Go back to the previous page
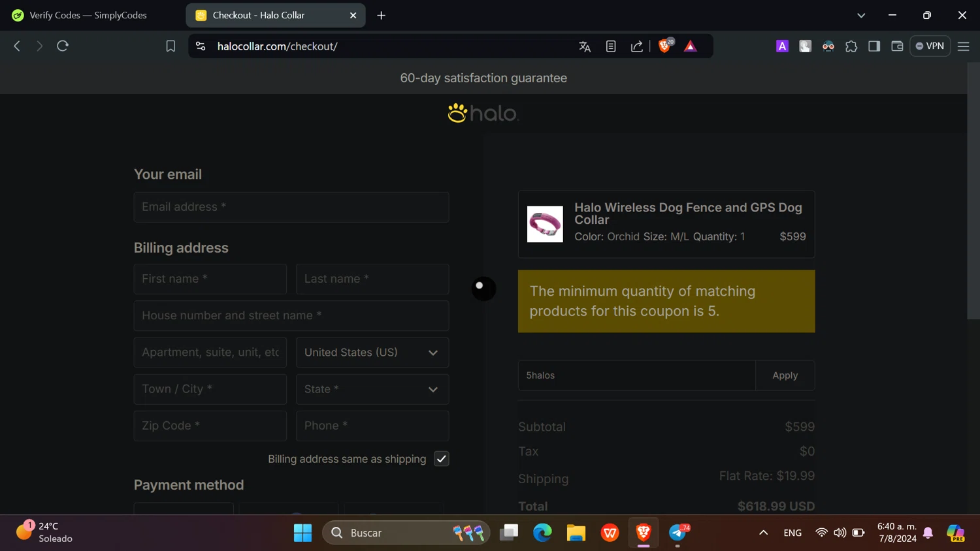Screen dimensions: 980x551 17,46
